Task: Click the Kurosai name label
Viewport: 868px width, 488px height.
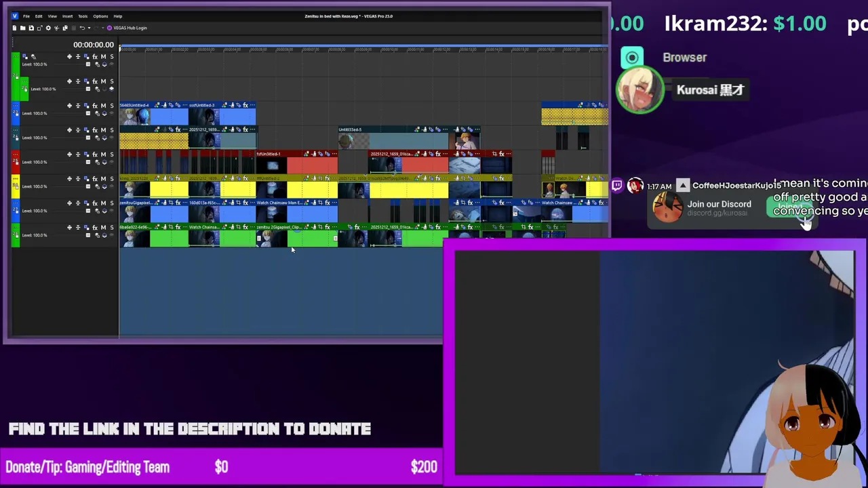Action: [x=710, y=89]
